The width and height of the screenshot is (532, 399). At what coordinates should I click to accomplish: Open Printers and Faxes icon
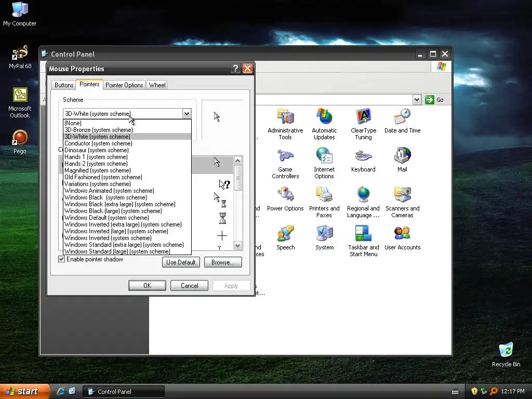pos(324,202)
